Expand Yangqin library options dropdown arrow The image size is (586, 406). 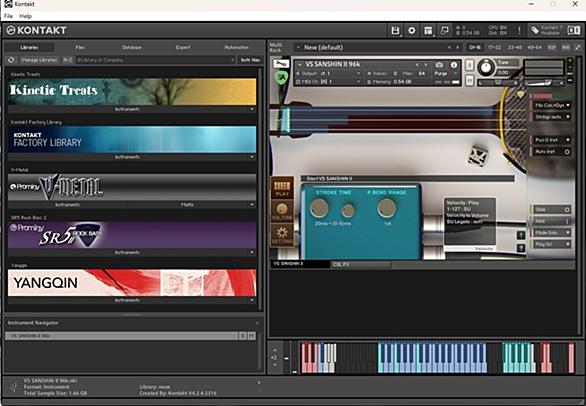252,300
